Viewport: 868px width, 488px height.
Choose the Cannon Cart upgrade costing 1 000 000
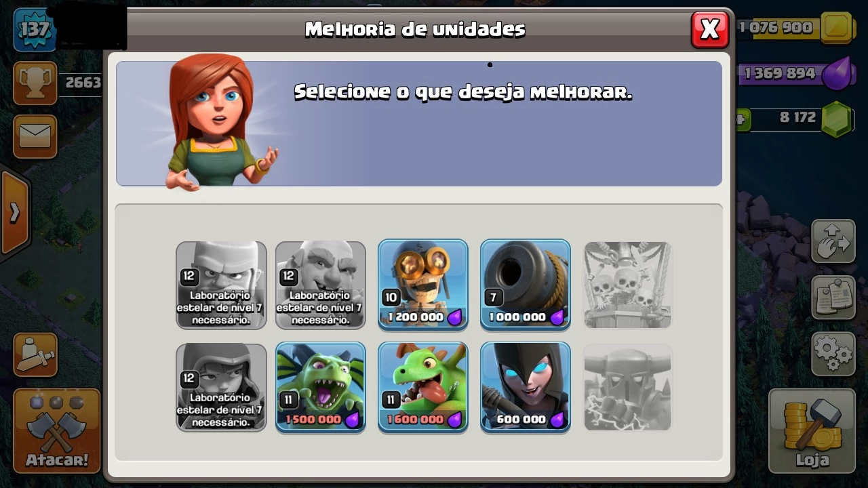[x=525, y=285]
